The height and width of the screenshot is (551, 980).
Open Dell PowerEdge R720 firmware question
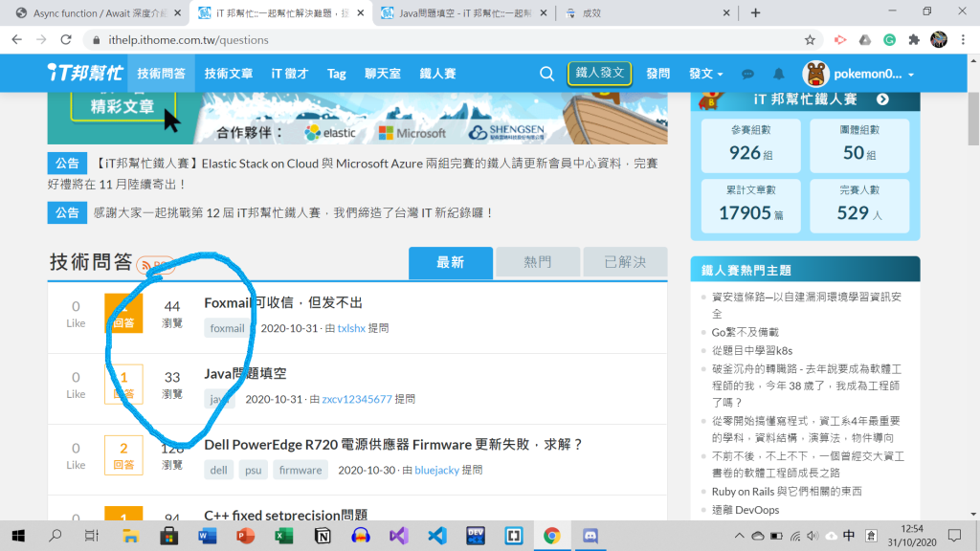[393, 445]
